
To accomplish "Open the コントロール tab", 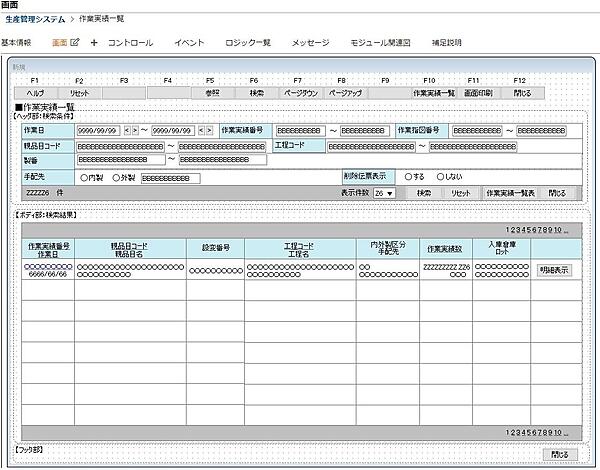I will click(x=130, y=43).
